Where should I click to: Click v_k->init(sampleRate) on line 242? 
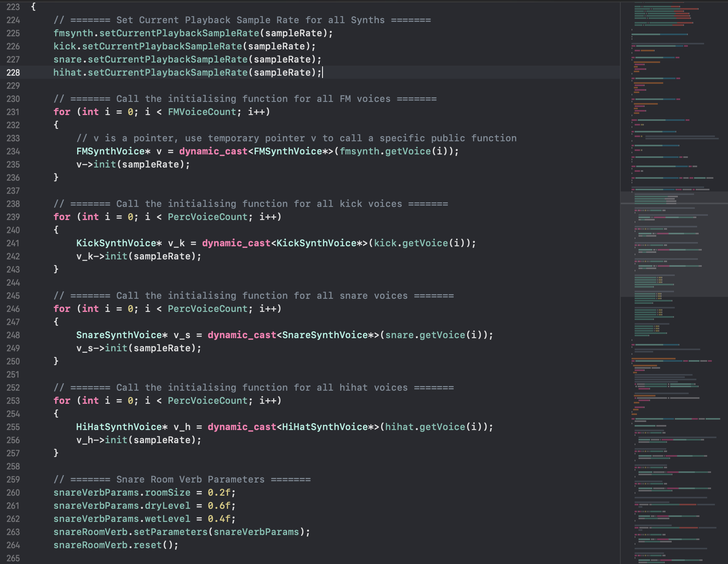point(139,256)
